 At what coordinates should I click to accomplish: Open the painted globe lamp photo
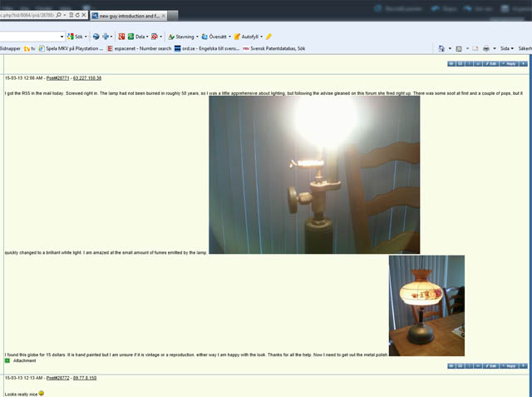[426, 305]
